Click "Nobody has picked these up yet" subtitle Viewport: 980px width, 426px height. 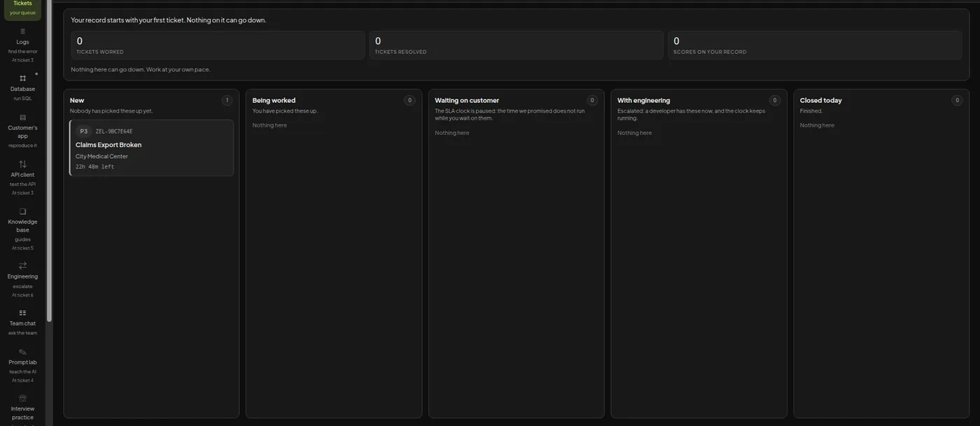[111, 111]
